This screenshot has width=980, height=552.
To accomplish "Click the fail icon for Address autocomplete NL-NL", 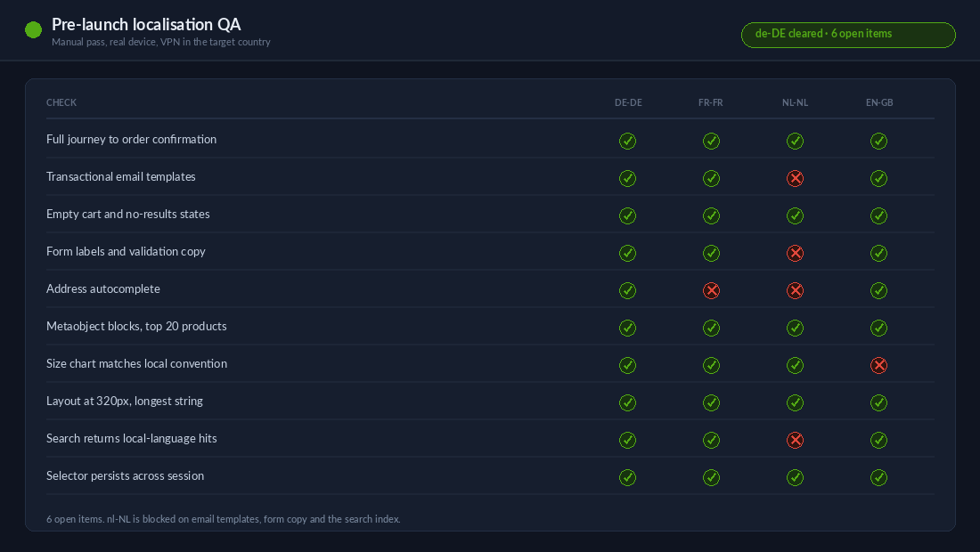I will click(x=795, y=291).
